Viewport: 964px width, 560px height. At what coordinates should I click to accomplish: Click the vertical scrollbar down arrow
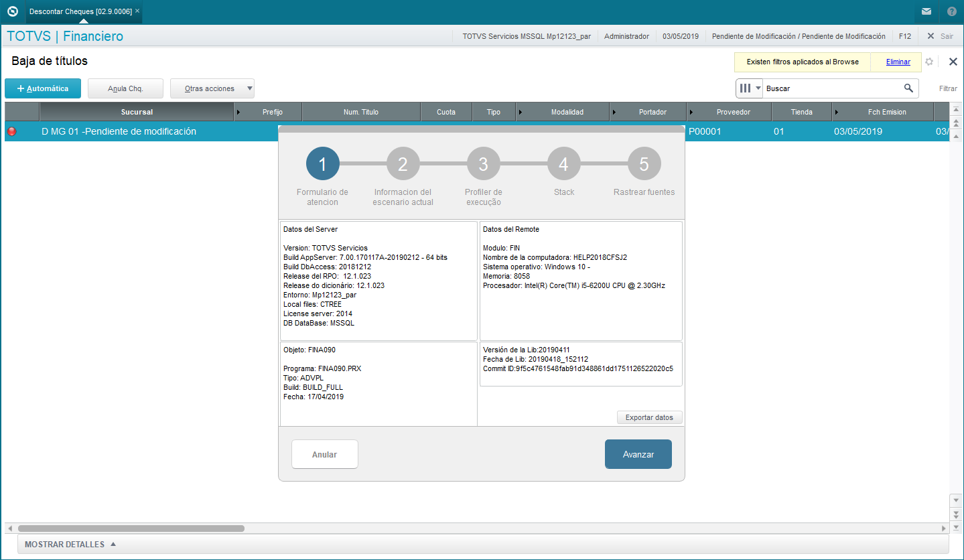click(x=956, y=501)
